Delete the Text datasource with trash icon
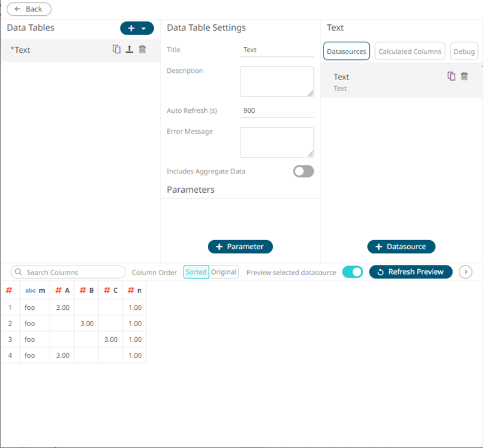483x448 pixels. pos(464,76)
